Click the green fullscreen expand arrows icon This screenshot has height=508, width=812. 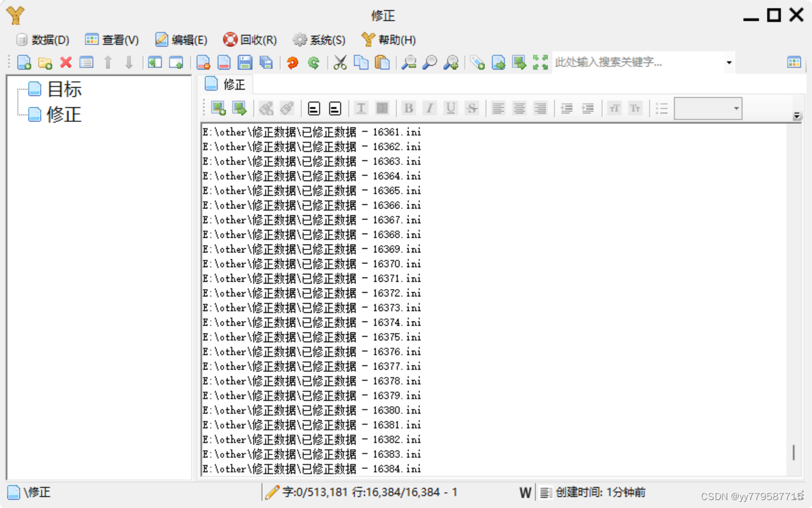(x=540, y=62)
